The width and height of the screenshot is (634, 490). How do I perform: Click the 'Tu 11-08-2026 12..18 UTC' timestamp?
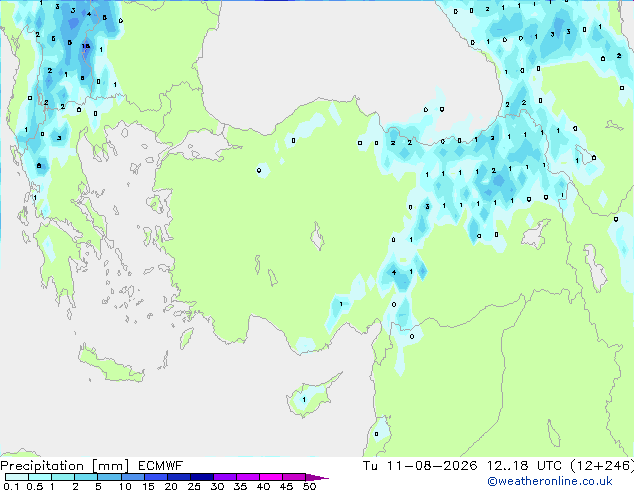462,466
